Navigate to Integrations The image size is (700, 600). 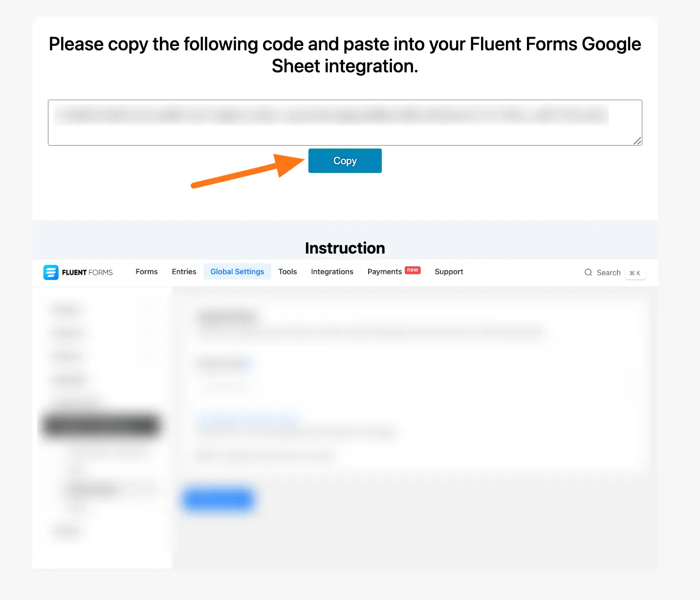coord(332,272)
